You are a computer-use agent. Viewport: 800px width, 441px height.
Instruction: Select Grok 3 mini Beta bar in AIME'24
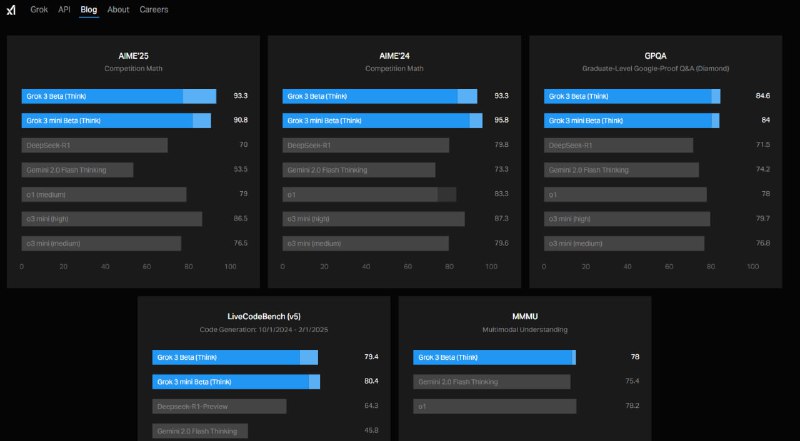[383, 121]
